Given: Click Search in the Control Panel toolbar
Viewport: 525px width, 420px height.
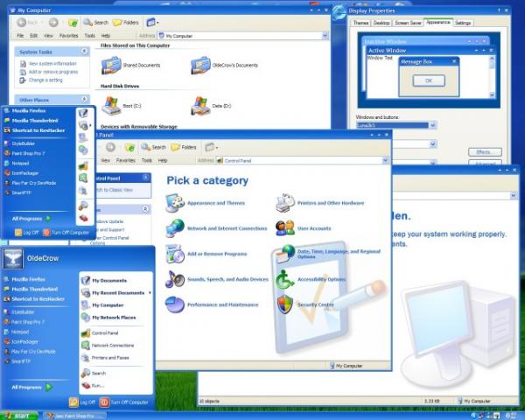Looking at the screenshot, I should (x=154, y=147).
